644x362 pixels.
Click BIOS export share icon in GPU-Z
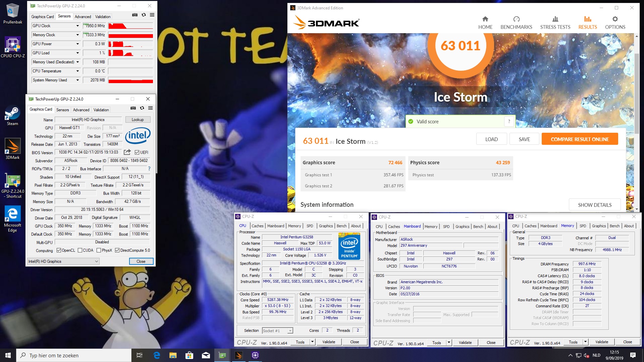click(x=127, y=152)
